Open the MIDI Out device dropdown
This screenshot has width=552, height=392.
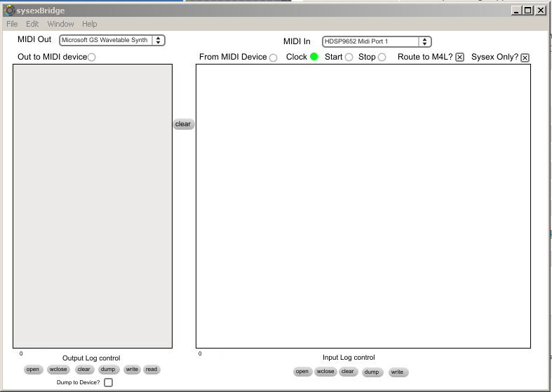tap(112, 41)
